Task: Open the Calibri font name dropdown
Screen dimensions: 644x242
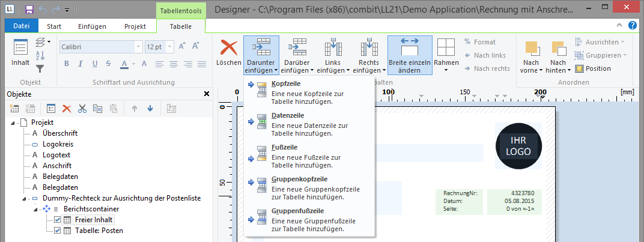Action: [x=139, y=47]
